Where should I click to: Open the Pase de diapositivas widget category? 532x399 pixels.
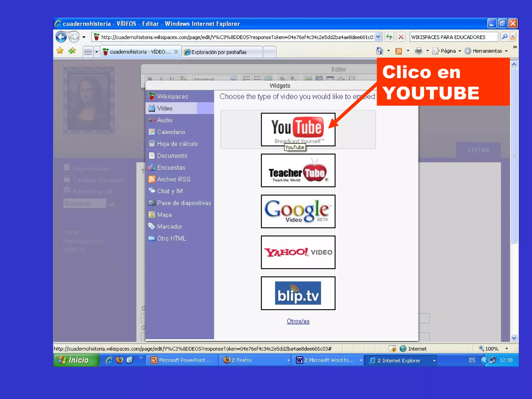tap(179, 203)
